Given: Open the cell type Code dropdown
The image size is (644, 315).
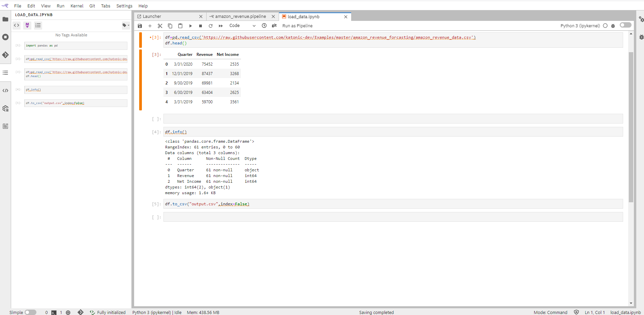Looking at the screenshot, I should click(x=242, y=26).
